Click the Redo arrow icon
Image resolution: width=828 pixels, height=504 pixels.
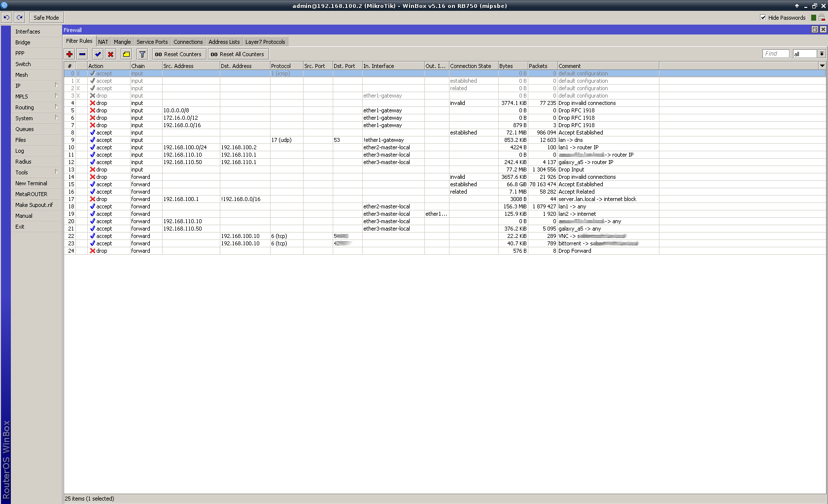[x=20, y=17]
